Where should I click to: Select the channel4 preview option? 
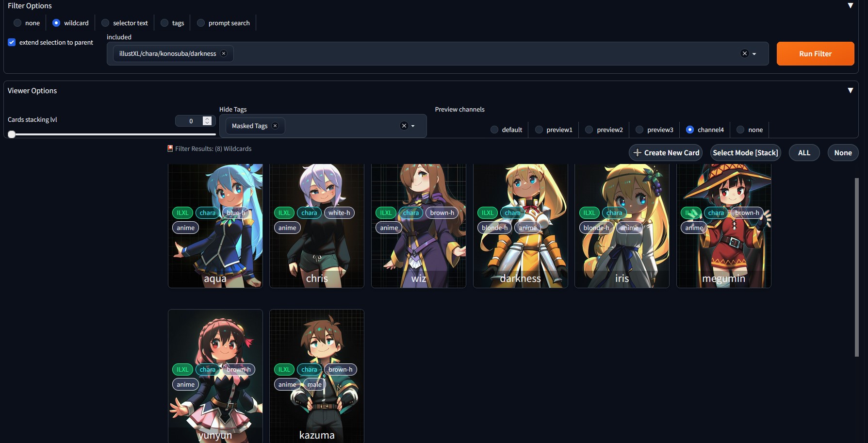pyautogui.click(x=705, y=130)
